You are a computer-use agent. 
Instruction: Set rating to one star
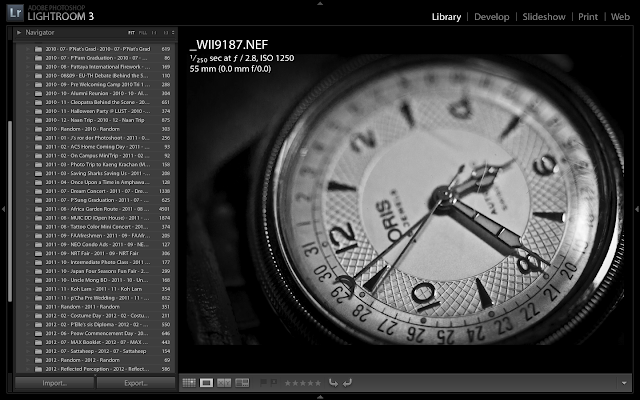coord(288,383)
